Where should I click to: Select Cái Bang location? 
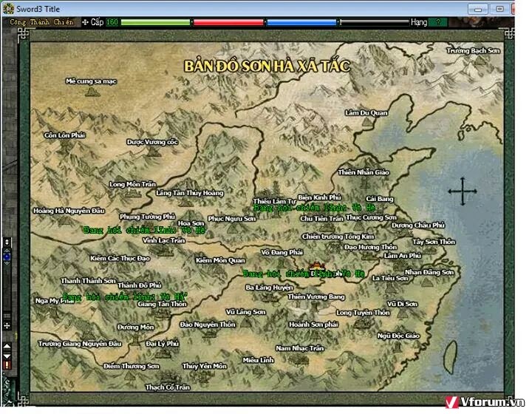(x=380, y=199)
